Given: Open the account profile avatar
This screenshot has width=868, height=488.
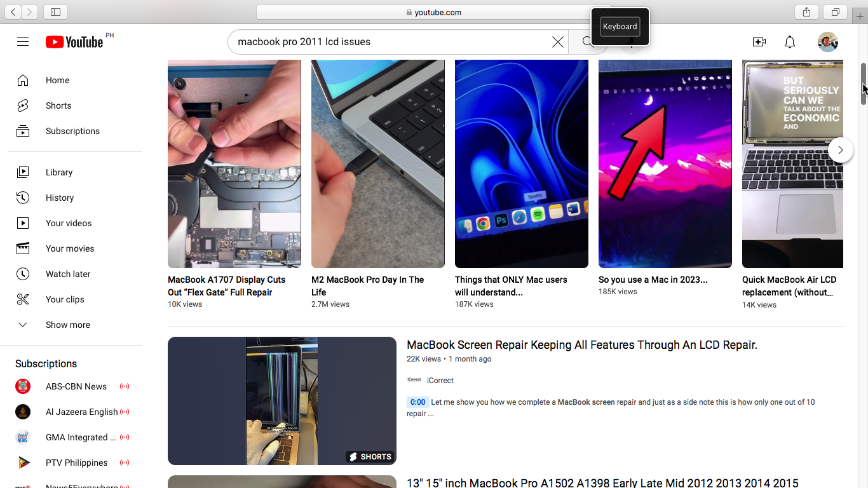Looking at the screenshot, I should click(x=827, y=42).
